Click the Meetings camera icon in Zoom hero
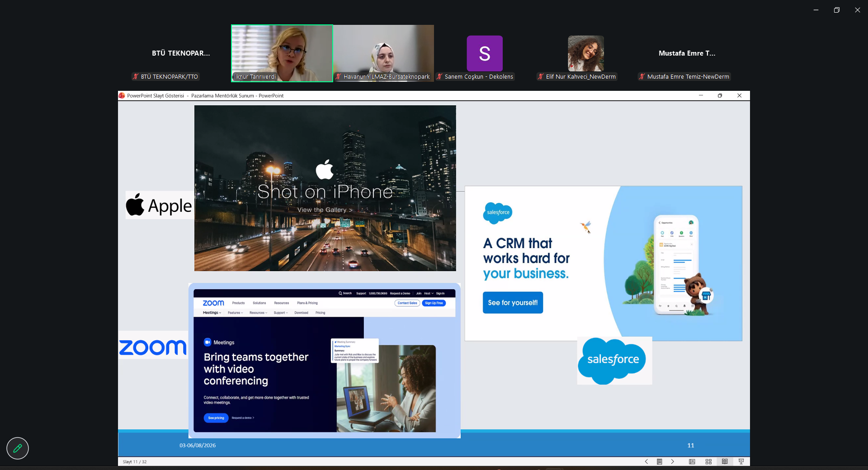The height and width of the screenshot is (470, 868). pyautogui.click(x=208, y=342)
